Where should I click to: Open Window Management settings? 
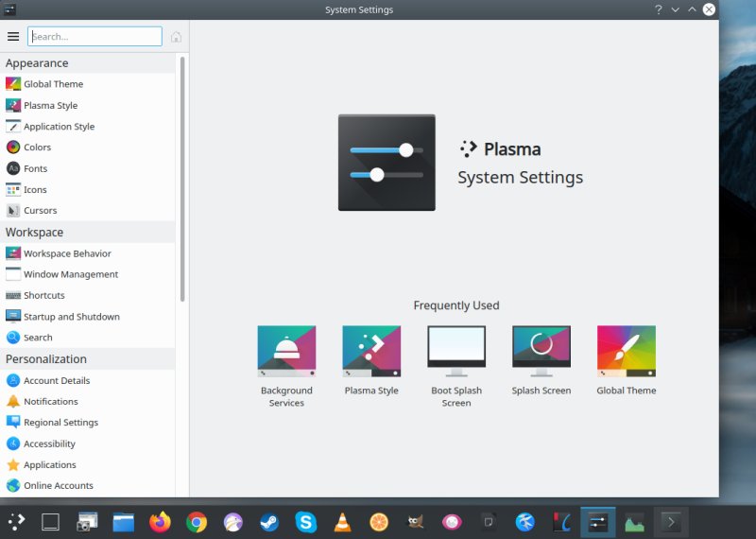click(x=70, y=274)
